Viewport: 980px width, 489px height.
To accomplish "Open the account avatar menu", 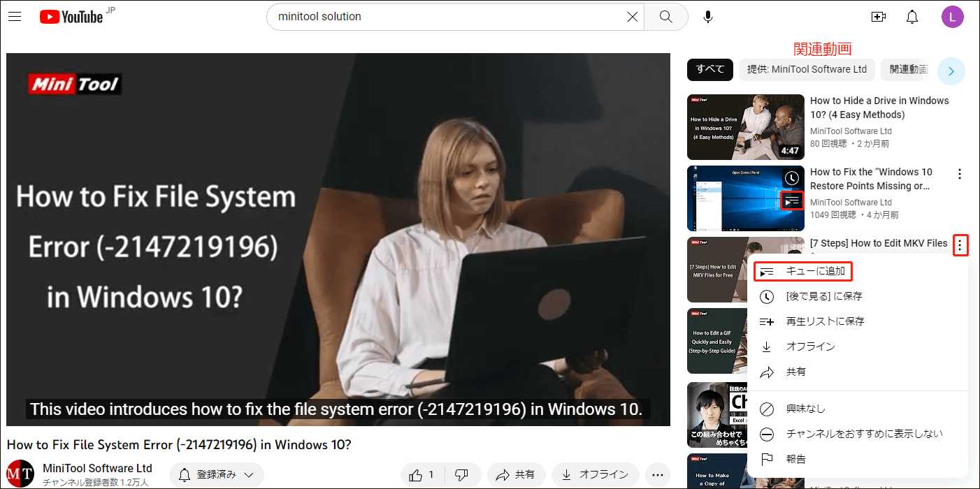I will click(x=953, y=17).
